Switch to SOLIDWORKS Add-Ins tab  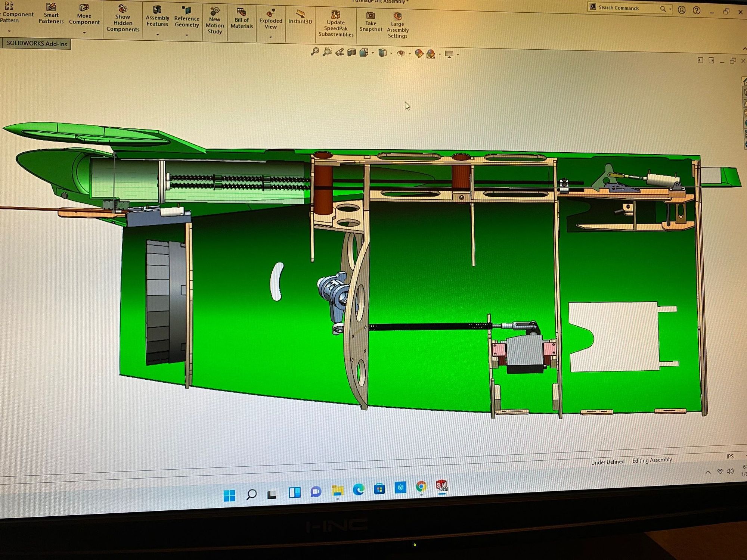tap(36, 44)
